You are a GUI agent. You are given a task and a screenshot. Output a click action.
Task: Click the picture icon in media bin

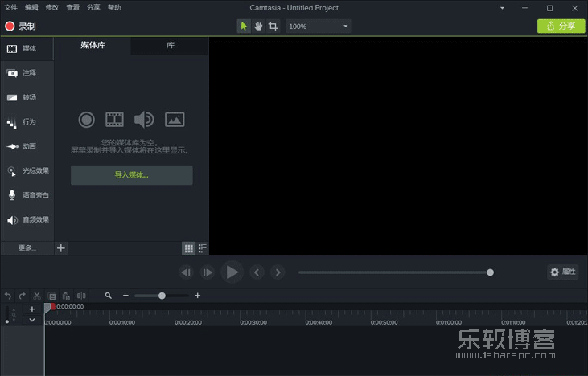point(175,120)
